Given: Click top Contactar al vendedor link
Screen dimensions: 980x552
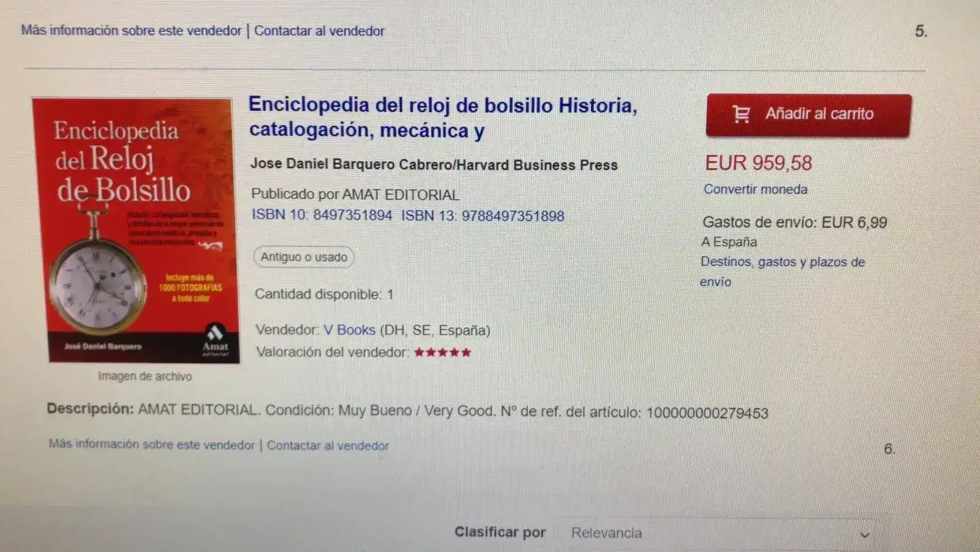Looking at the screenshot, I should 319,31.
